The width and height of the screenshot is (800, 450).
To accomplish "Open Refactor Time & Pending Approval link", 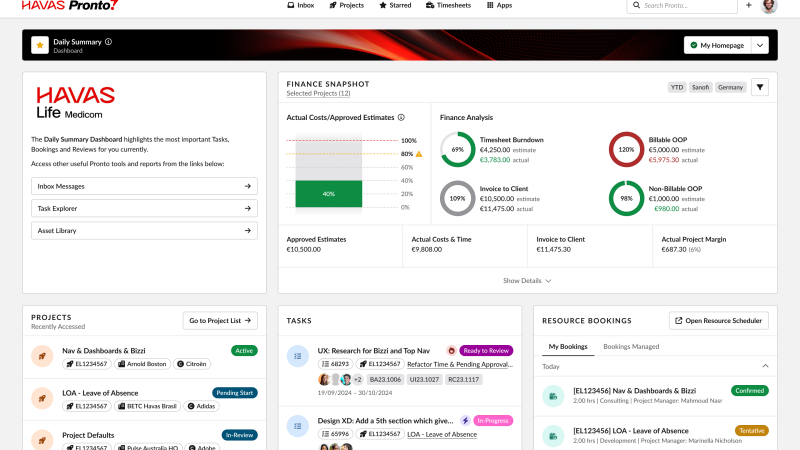I will [460, 364].
